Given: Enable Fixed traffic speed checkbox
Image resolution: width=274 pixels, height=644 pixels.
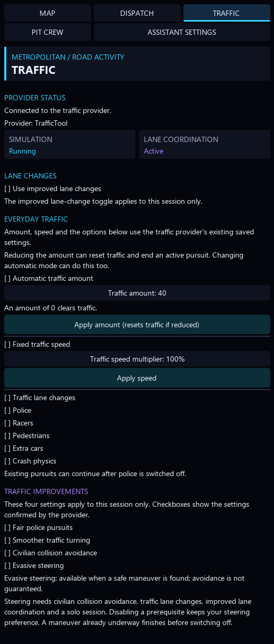Looking at the screenshot, I should click(x=37, y=344).
